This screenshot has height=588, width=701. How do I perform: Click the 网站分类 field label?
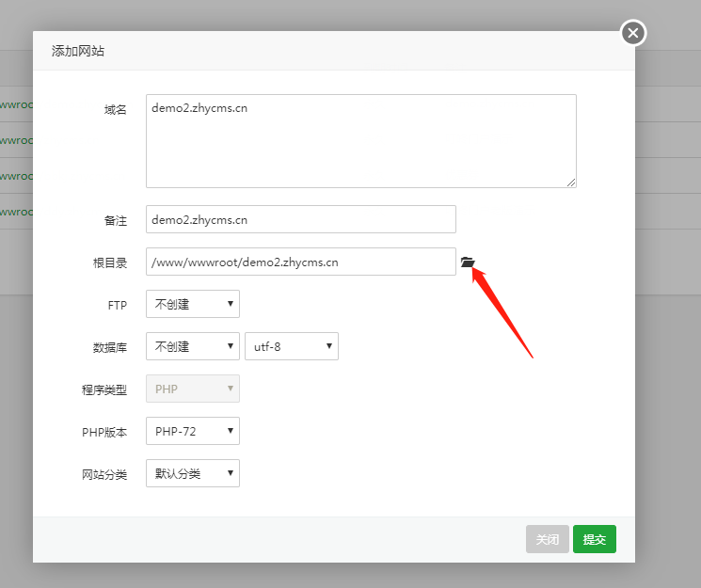tap(104, 474)
